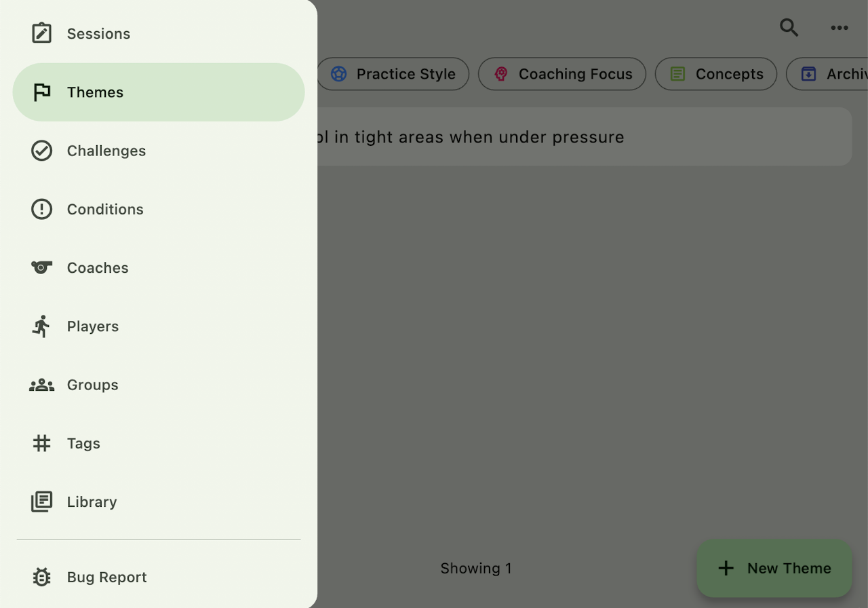Click the Tags hash icon
Image resolution: width=868 pixels, height=608 pixels.
click(x=41, y=443)
